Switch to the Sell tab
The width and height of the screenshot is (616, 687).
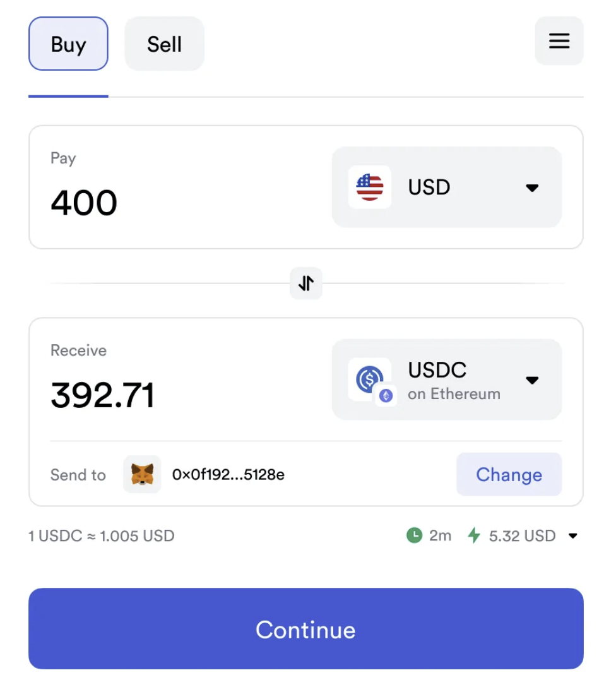[x=164, y=44]
